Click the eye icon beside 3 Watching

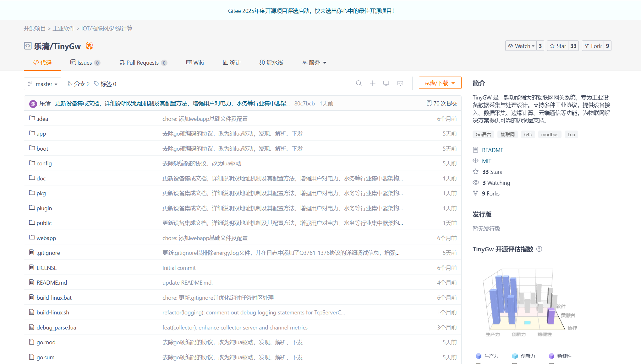tap(476, 182)
